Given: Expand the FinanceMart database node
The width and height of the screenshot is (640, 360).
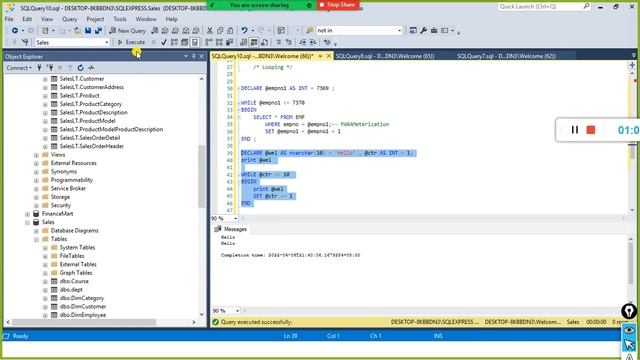Looking at the screenshot, I should click(x=27, y=214).
